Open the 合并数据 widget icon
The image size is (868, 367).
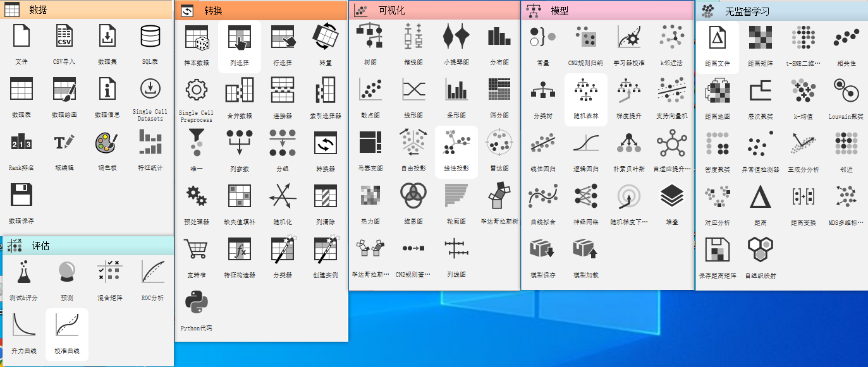coord(240,90)
